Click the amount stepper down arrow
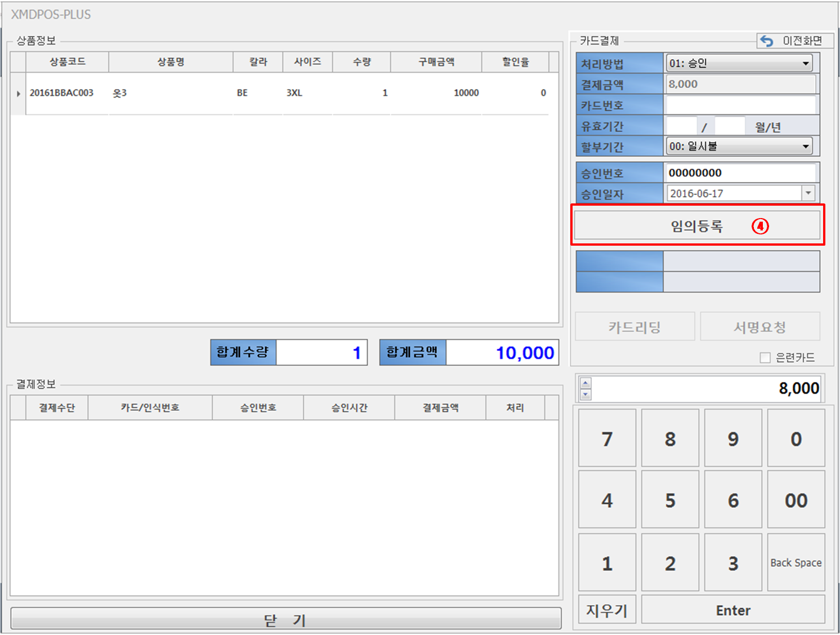This screenshot has height=635, width=840. coord(586,394)
